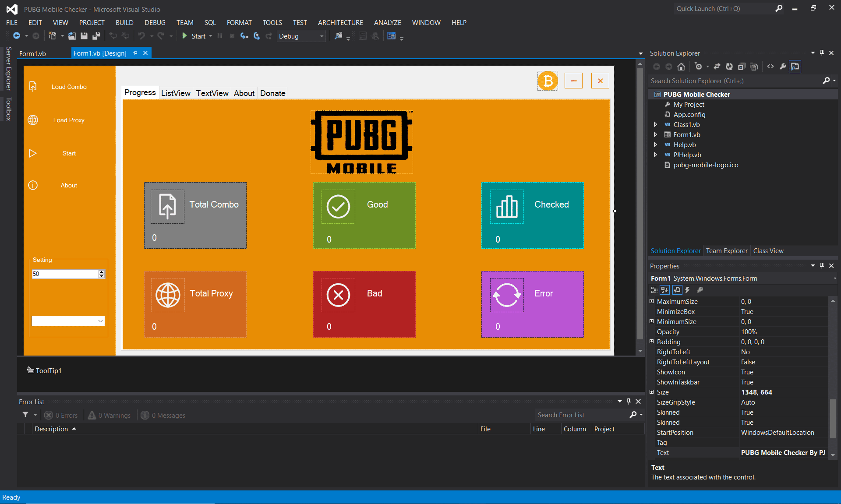The image size is (841, 504).
Task: Toggle the 0 Messages filter
Action: (163, 415)
